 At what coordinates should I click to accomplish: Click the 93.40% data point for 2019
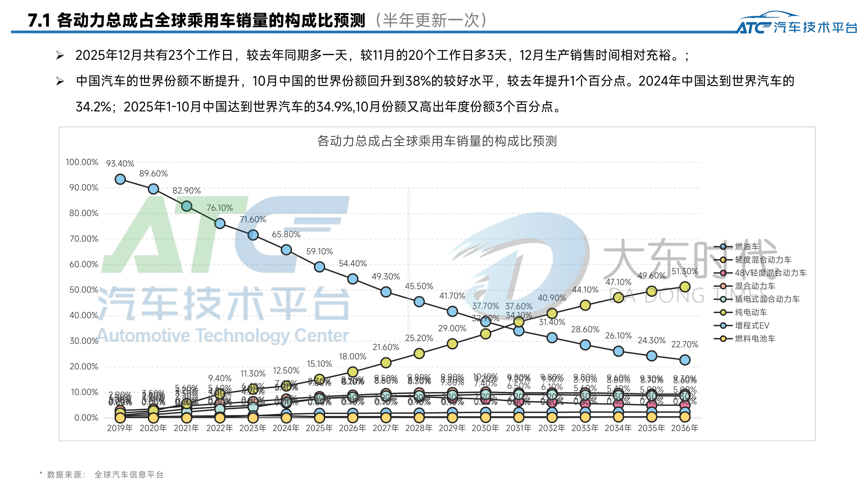[x=120, y=179]
